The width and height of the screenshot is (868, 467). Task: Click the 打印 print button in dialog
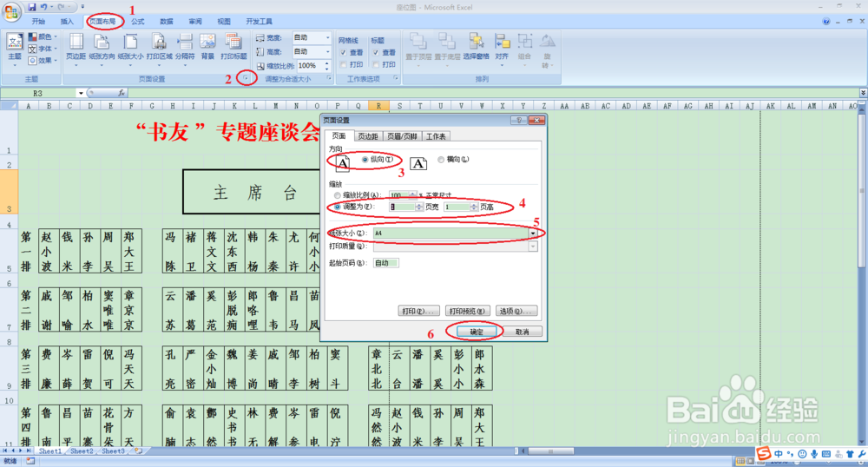coord(418,311)
